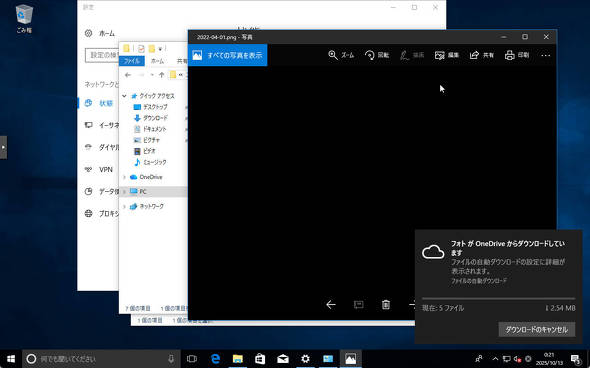Screen dimensions: 590x368
Task: Click the automatic file download link
Action: click(479, 281)
